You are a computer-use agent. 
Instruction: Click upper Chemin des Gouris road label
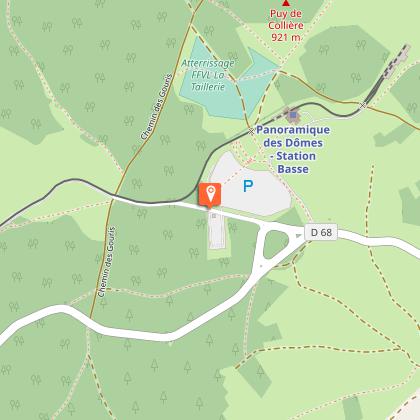pyautogui.click(x=157, y=107)
